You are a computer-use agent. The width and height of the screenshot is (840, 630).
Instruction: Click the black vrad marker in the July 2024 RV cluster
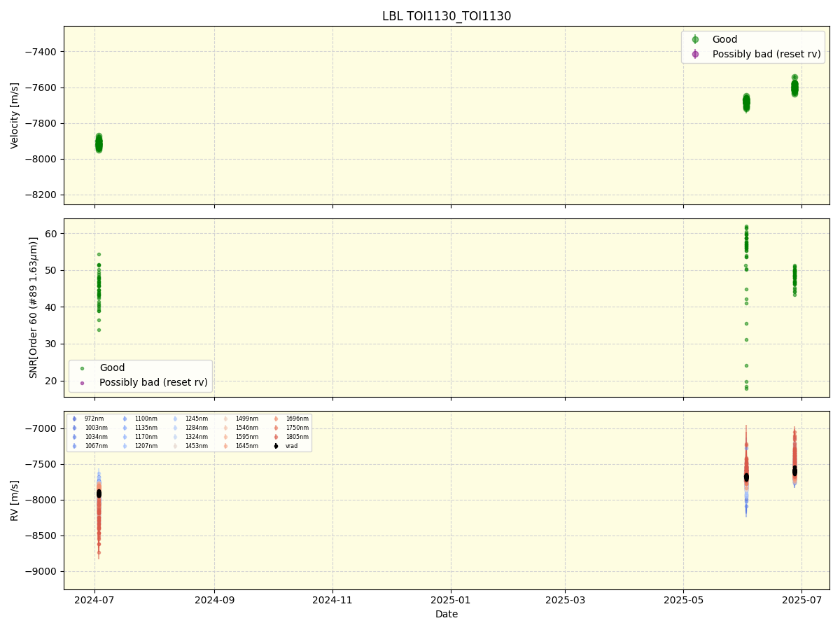coord(99,493)
